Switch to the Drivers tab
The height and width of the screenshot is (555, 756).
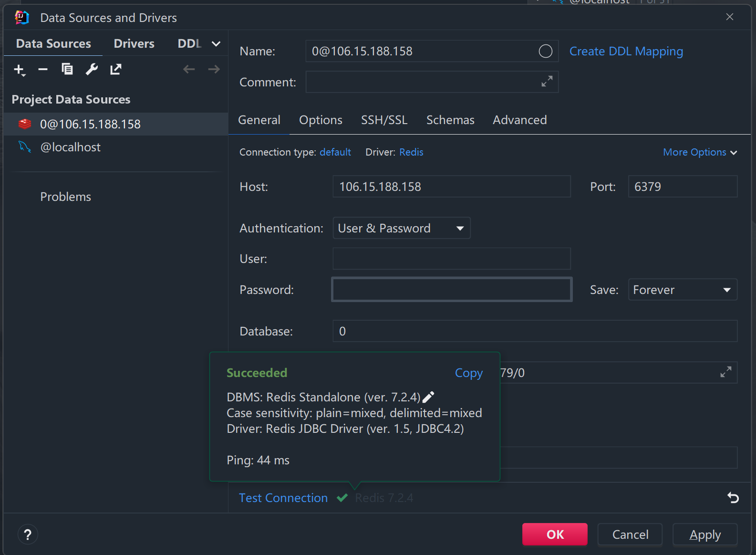134,44
